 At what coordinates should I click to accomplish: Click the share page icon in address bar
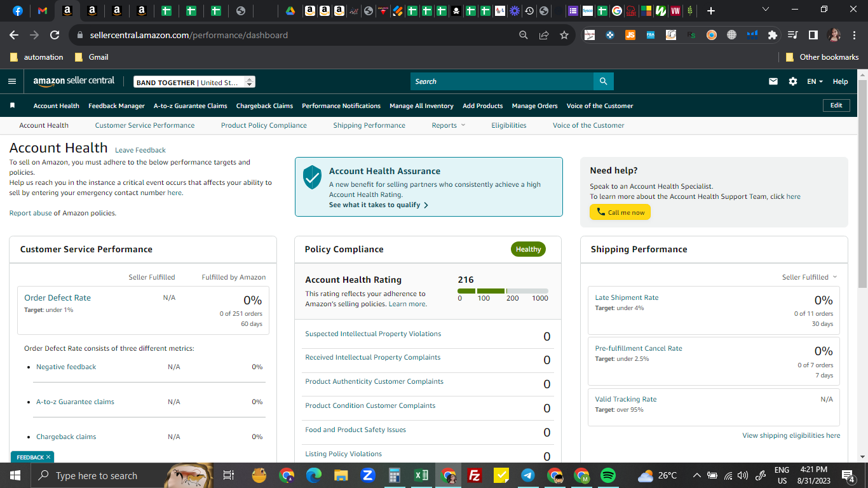click(544, 35)
